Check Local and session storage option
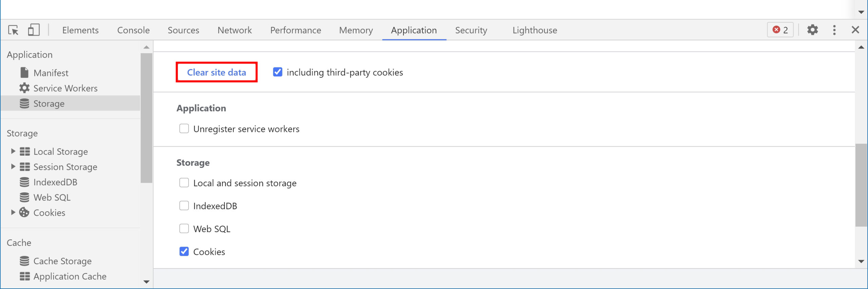The image size is (868, 289). point(184,183)
